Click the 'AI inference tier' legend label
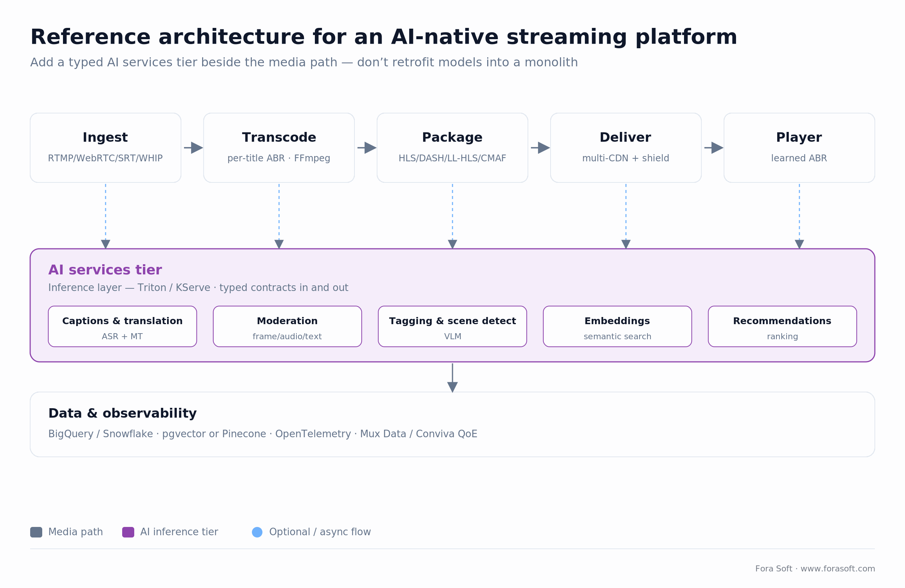 [x=179, y=532]
